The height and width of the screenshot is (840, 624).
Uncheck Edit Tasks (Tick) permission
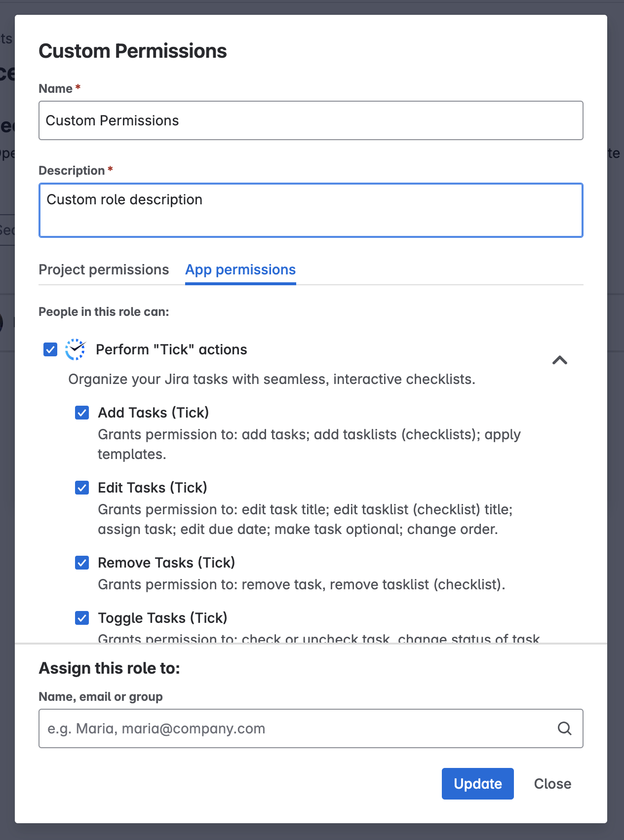82,488
